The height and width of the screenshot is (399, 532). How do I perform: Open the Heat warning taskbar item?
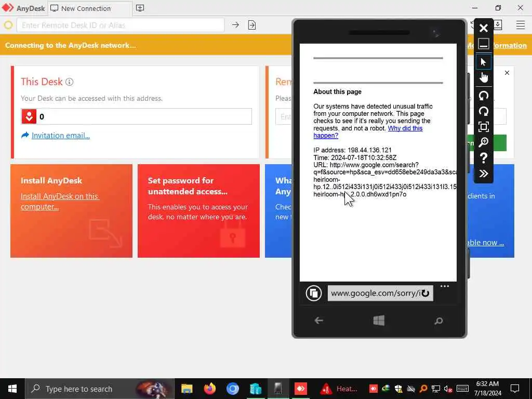click(339, 389)
